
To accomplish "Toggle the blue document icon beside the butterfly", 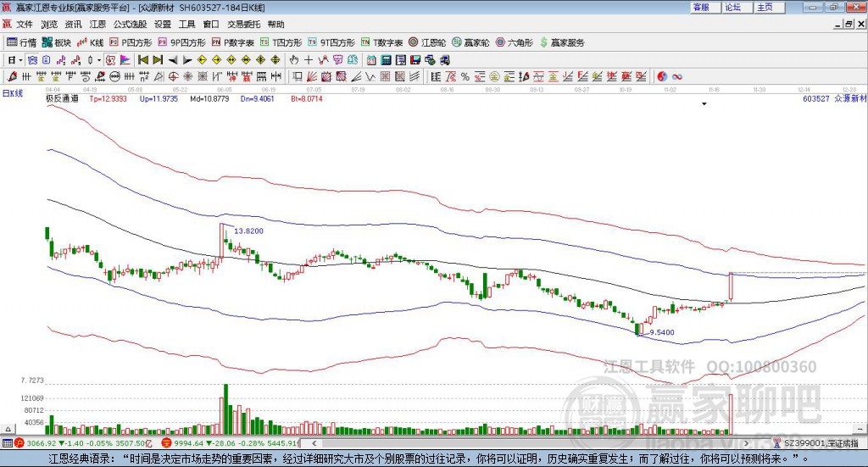I will (47, 60).
